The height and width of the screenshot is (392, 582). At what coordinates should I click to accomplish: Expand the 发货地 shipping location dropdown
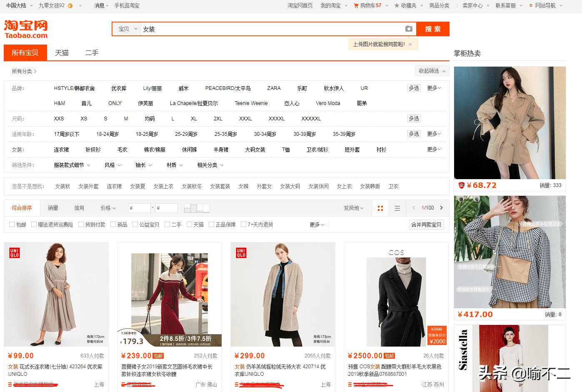point(353,207)
